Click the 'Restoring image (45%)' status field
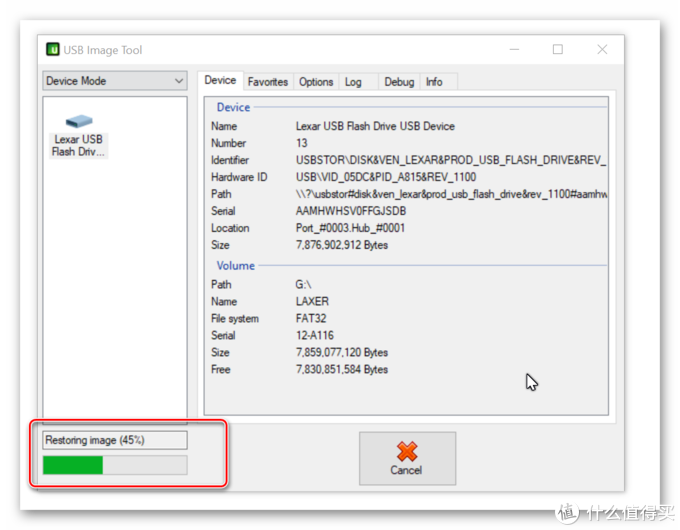The height and width of the screenshot is (530, 680). 115,440
